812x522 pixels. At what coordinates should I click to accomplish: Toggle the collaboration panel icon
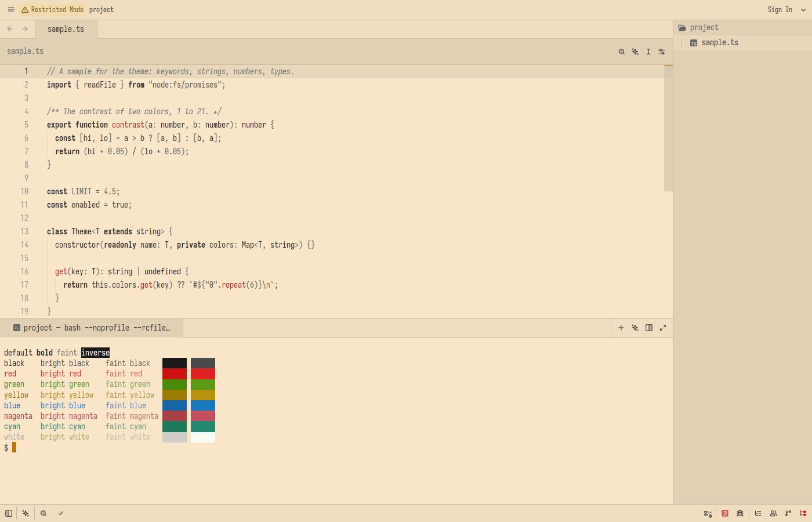(x=773, y=513)
